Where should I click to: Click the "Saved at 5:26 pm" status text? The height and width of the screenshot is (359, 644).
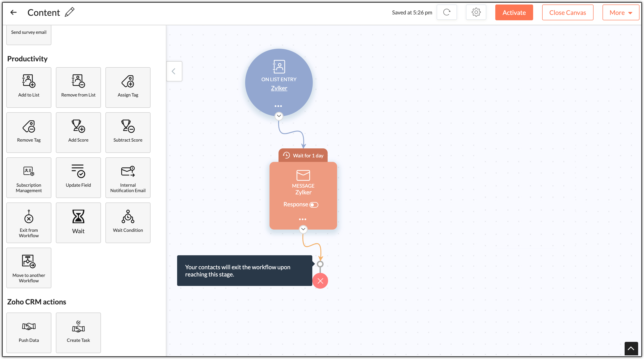click(412, 12)
